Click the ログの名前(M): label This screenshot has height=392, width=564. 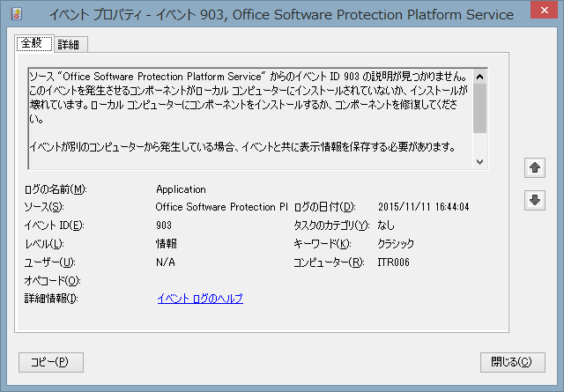coord(56,189)
